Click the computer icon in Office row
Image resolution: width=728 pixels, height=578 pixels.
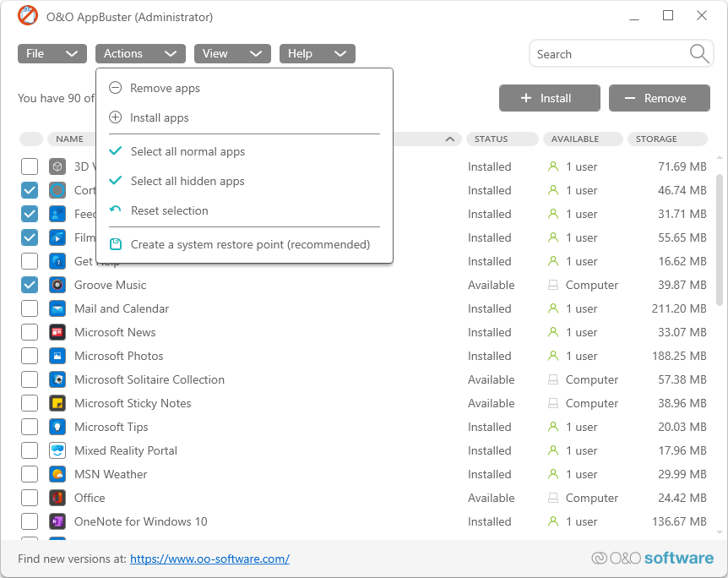553,498
